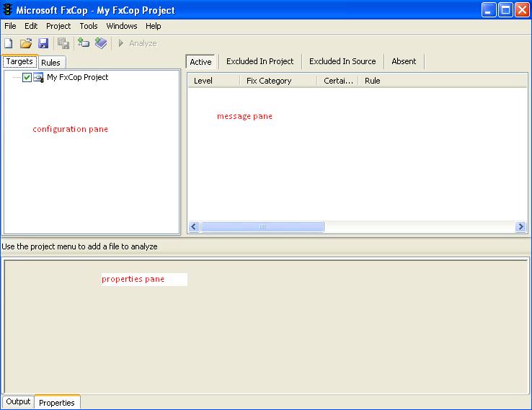532x410 pixels.
Task: Click the Add Rules toolbar icon
Action: 101,43
